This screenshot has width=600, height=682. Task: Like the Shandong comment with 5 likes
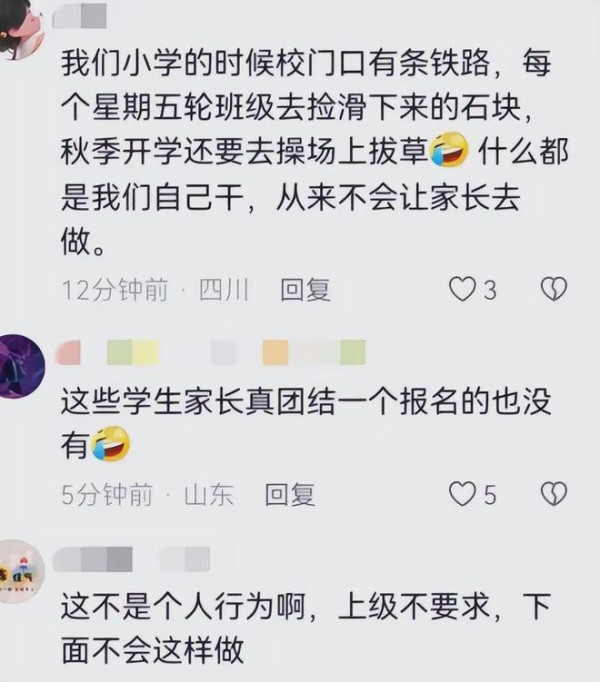[x=462, y=494]
